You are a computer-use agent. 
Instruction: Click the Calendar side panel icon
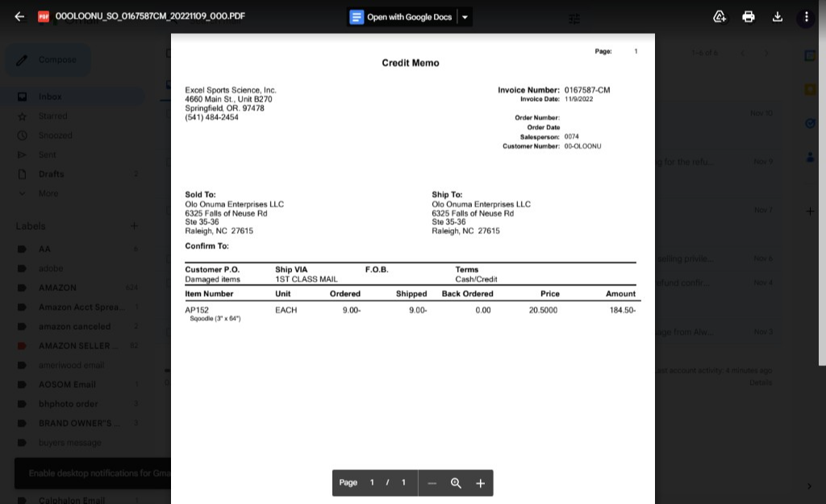(810, 56)
